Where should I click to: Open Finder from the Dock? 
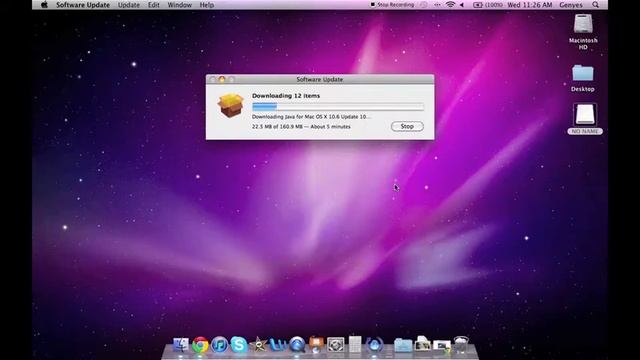[181, 345]
